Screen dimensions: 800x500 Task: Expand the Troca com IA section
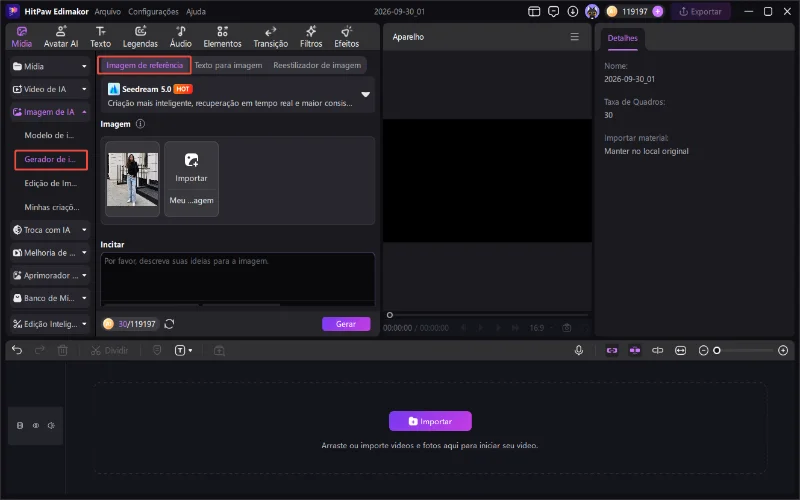pyautogui.click(x=49, y=230)
